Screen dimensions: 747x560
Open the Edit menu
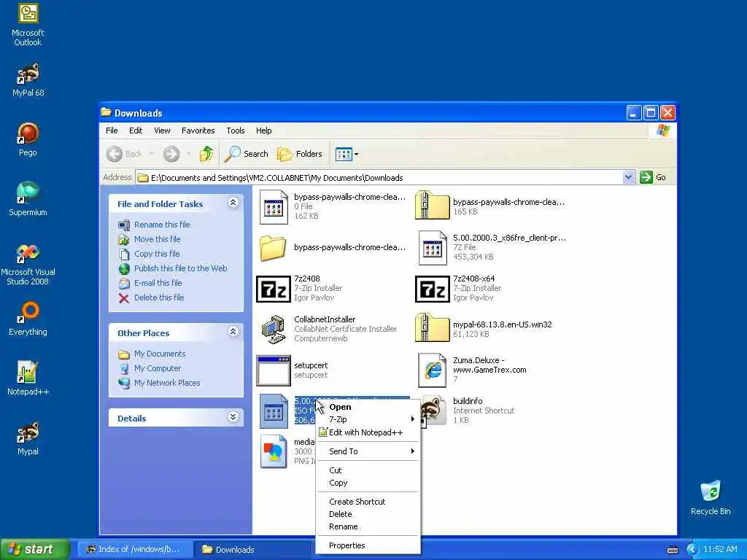pyautogui.click(x=136, y=131)
